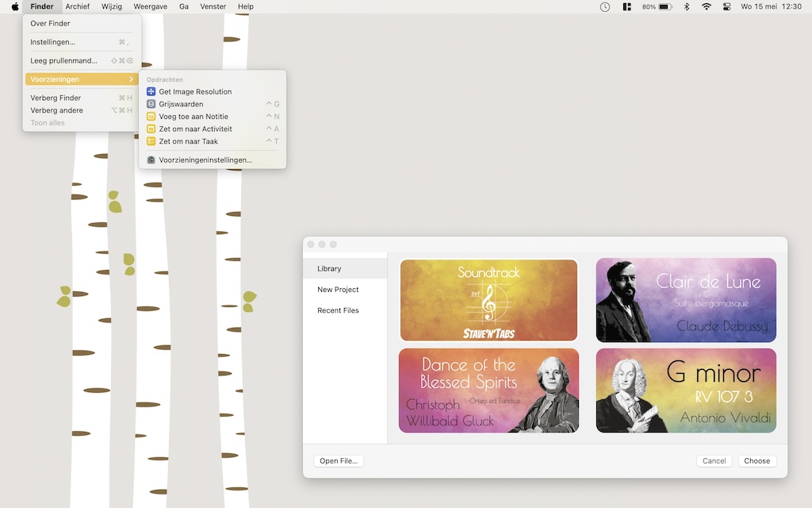This screenshot has height=508, width=812.
Task: Choose Leeg prullenmand… menu item
Action: [81, 60]
